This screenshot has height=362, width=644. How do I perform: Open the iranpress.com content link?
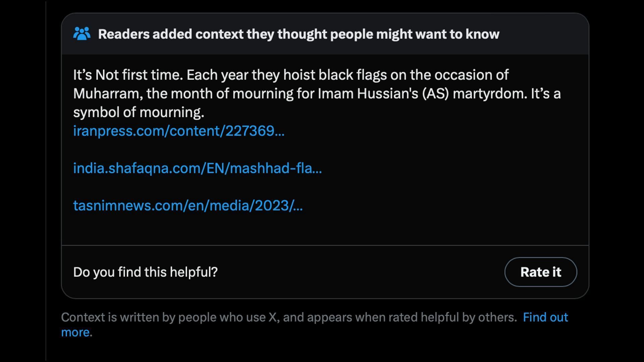[179, 131]
